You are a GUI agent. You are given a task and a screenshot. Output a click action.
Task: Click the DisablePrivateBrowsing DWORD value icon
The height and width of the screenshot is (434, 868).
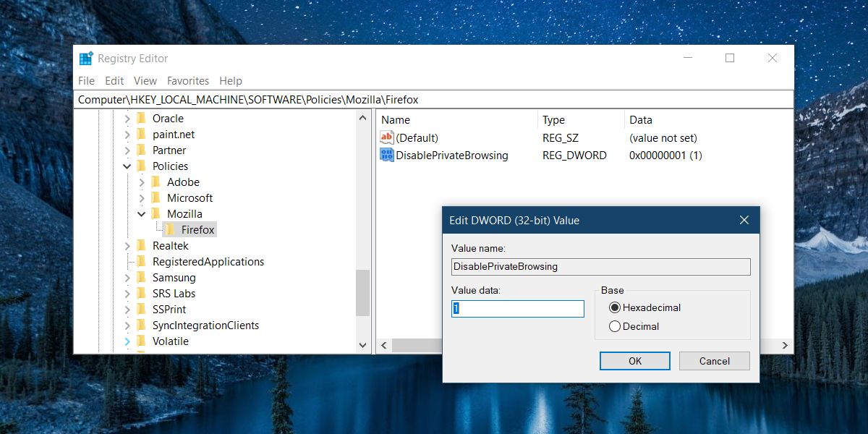[x=387, y=155]
